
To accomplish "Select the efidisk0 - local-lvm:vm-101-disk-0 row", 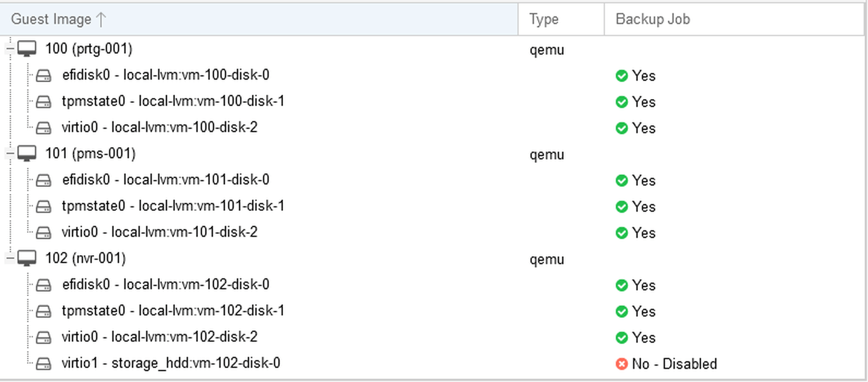I will 433,180.
